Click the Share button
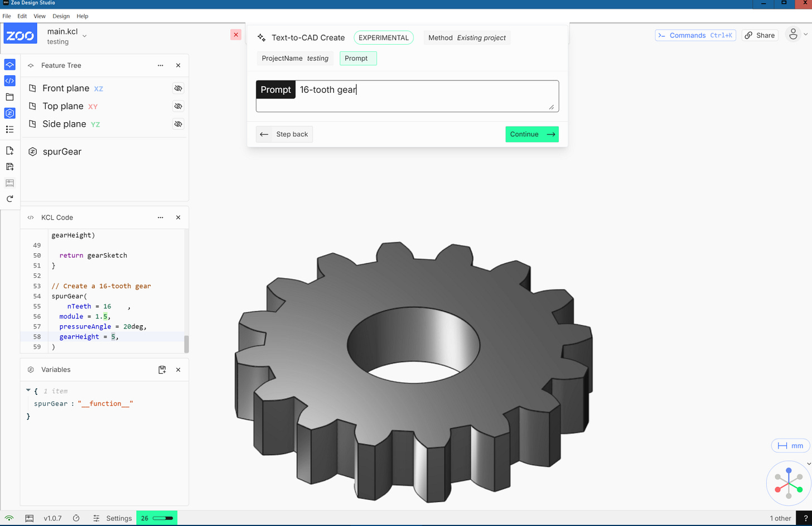The height and width of the screenshot is (526, 812). (760, 35)
